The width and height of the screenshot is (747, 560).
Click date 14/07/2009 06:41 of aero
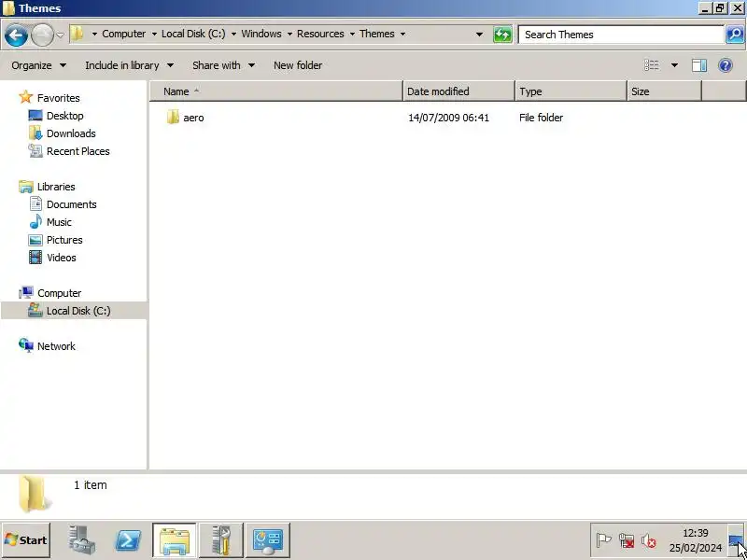point(448,118)
